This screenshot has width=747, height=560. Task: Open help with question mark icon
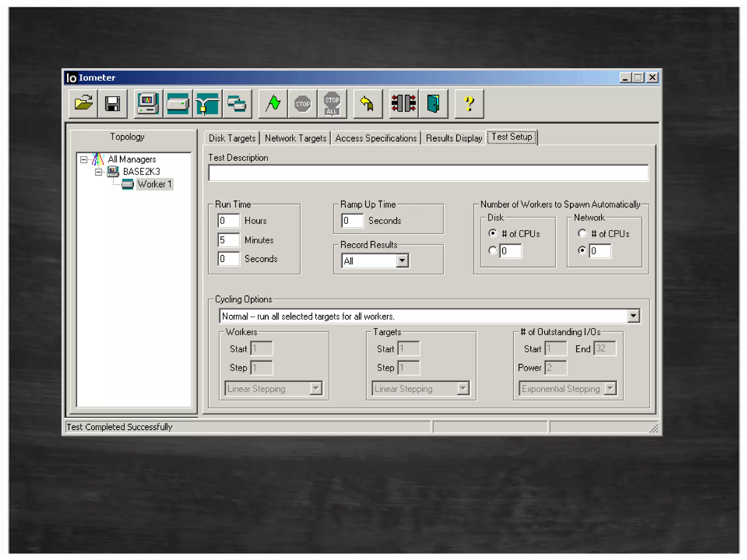coord(469,104)
